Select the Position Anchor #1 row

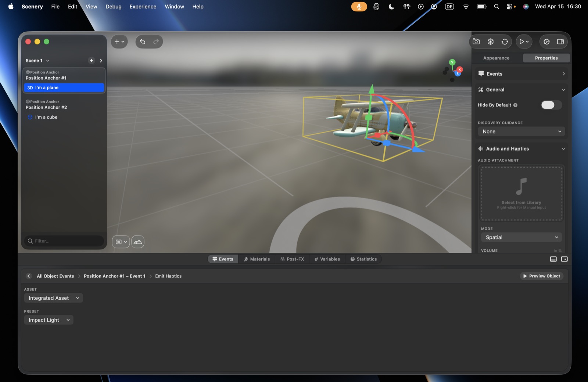[x=64, y=75]
